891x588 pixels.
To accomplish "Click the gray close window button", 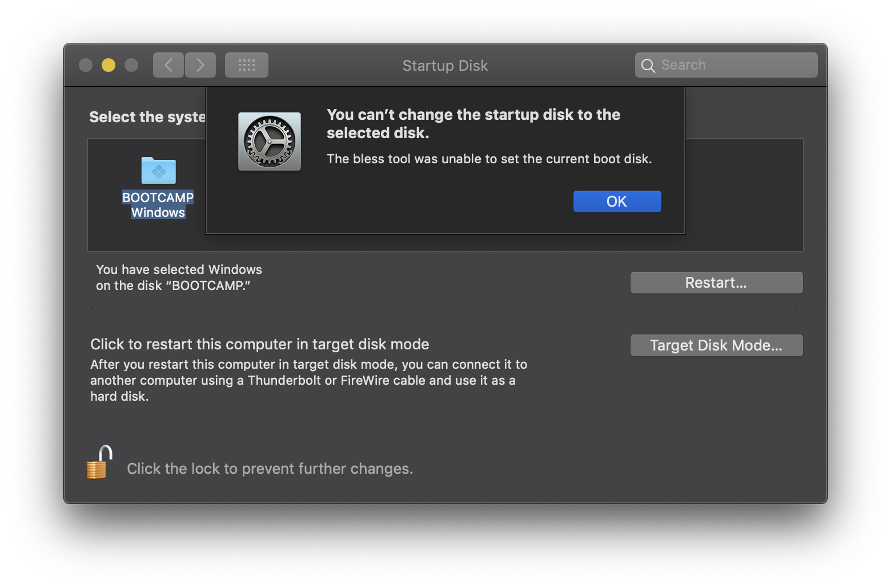I will (x=86, y=65).
